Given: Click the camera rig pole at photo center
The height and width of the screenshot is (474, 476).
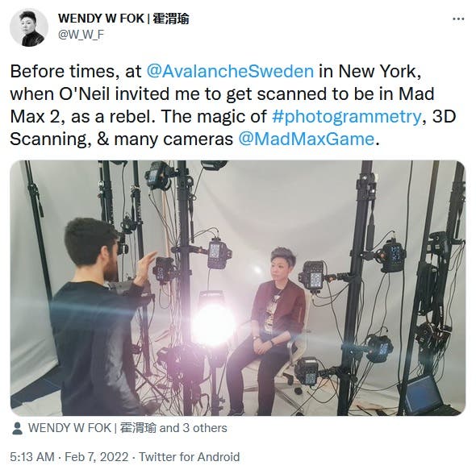Looking at the screenshot, I should pyautogui.click(x=185, y=288).
